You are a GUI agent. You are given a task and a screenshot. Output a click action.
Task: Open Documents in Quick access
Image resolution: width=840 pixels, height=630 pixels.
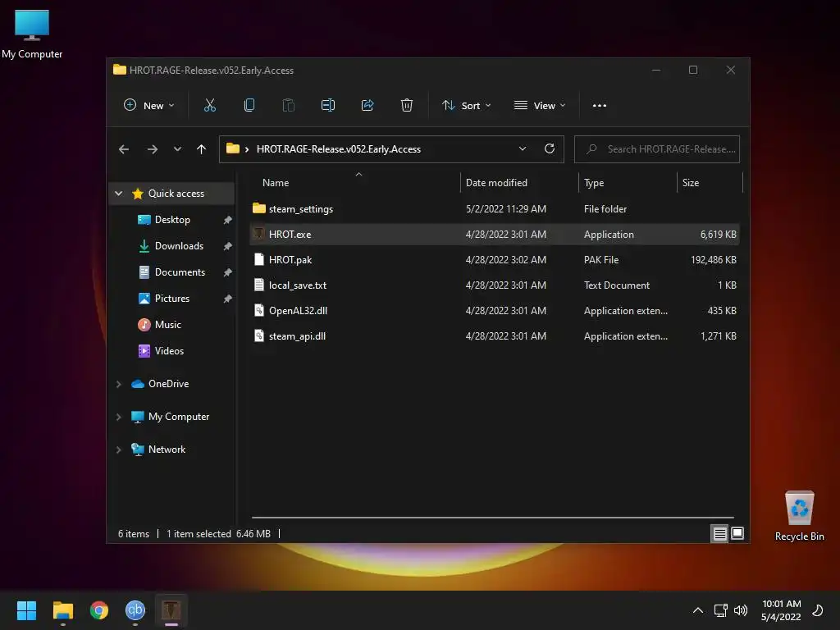[180, 272]
